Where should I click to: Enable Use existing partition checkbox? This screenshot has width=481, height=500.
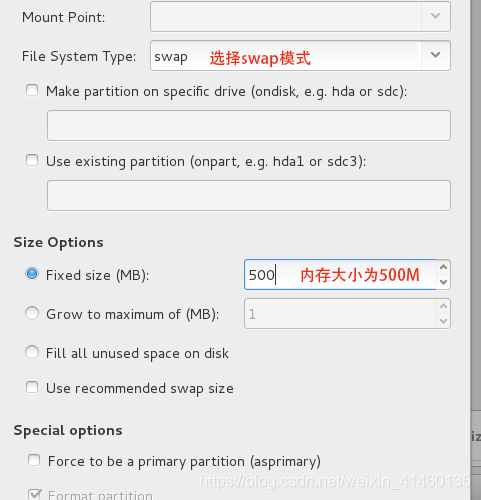pos(32,160)
